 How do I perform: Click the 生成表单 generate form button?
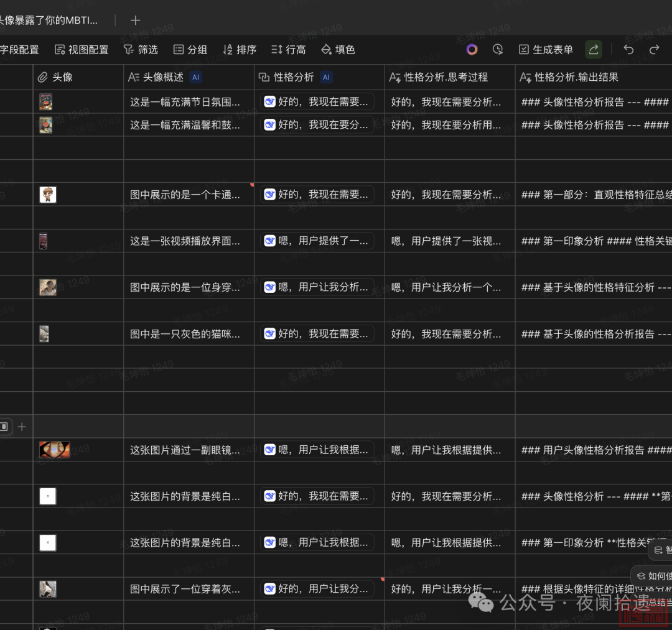[x=546, y=50]
